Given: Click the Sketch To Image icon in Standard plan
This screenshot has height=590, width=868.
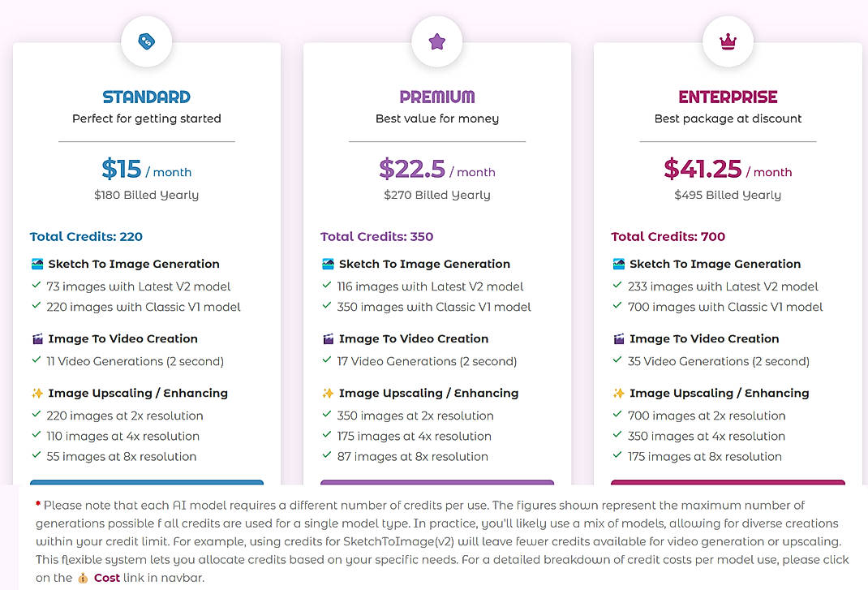Looking at the screenshot, I should (x=36, y=263).
